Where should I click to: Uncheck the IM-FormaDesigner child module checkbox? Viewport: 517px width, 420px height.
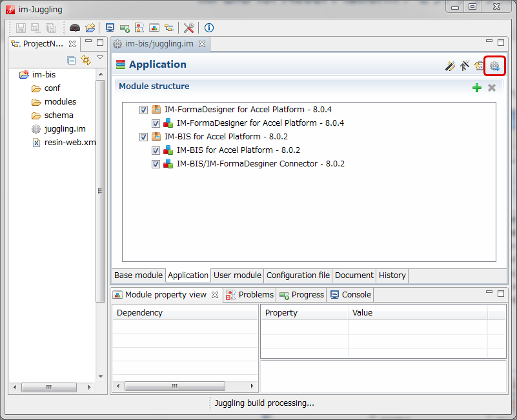click(156, 124)
